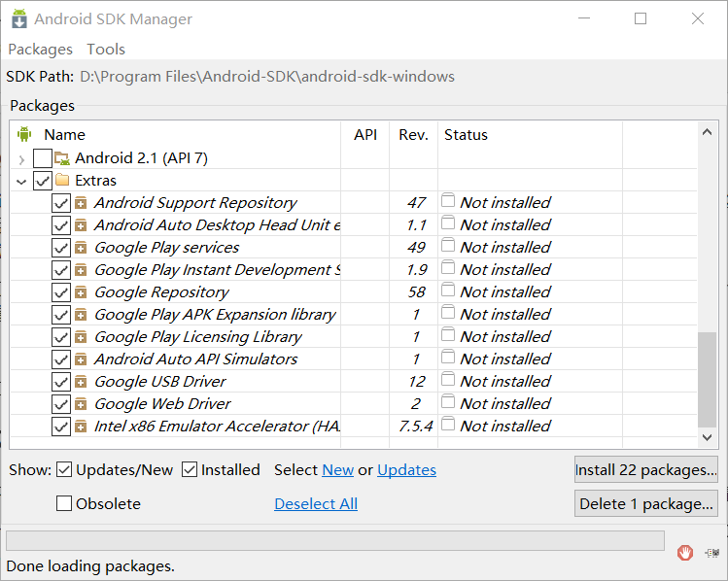Click status icon in Android Auto API Simulators row

click(448, 357)
